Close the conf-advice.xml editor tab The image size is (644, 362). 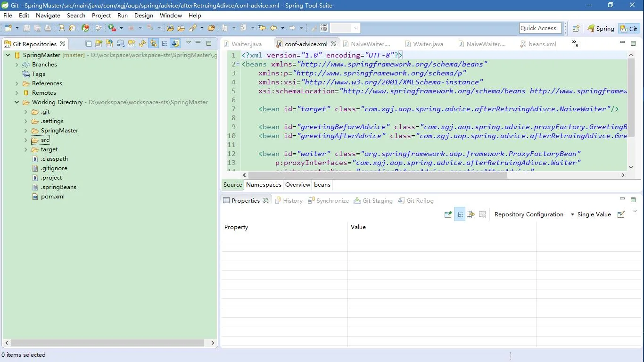[334, 44]
